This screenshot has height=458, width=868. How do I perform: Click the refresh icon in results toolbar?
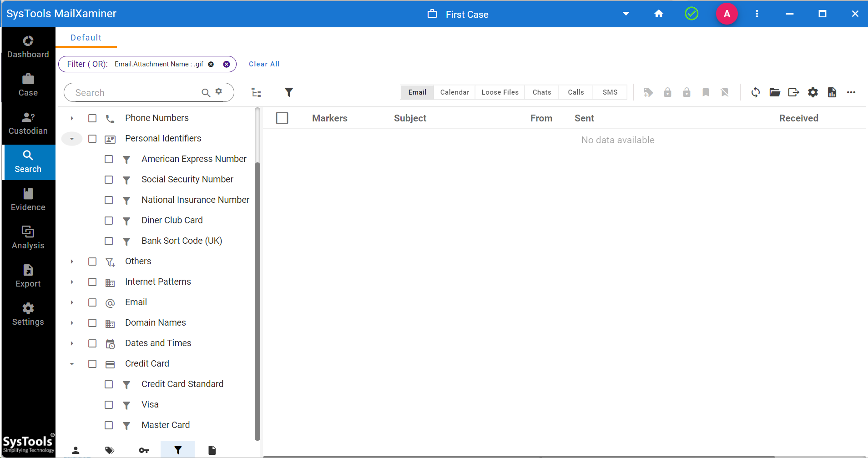pos(755,92)
